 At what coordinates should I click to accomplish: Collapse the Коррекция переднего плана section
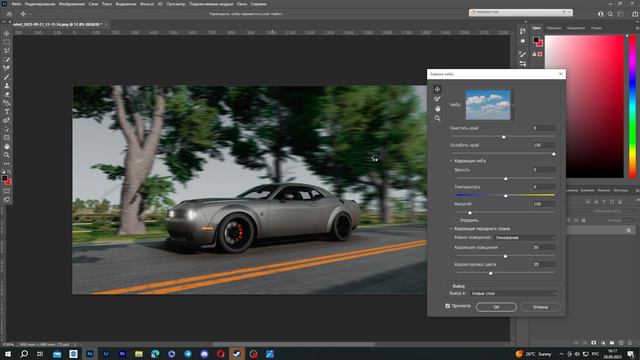(x=451, y=229)
